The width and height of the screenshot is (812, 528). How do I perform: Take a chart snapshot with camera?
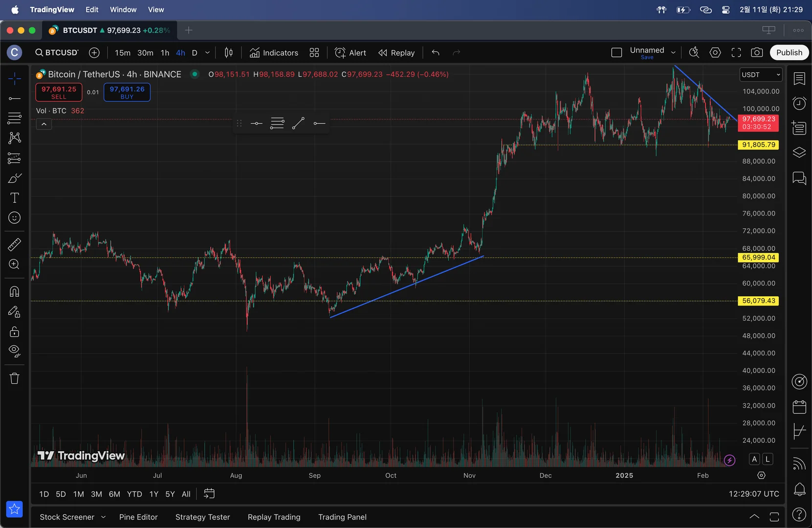[x=757, y=53]
